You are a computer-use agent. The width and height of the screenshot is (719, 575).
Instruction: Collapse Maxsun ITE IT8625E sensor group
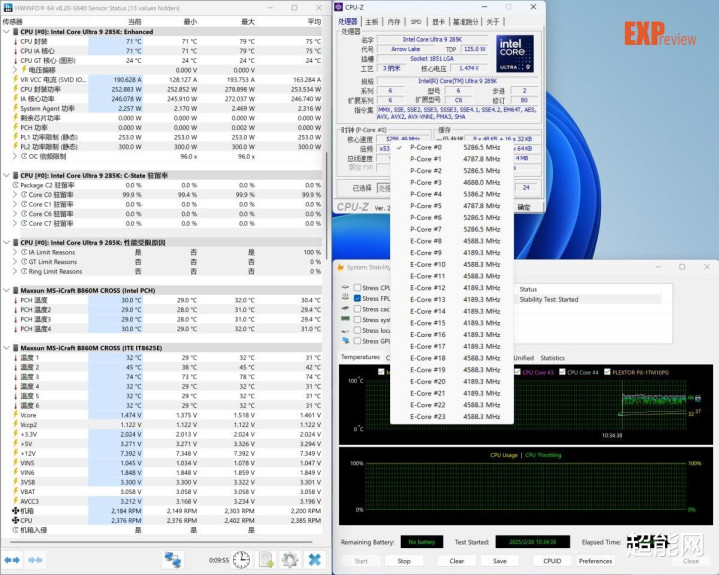coord(6,348)
